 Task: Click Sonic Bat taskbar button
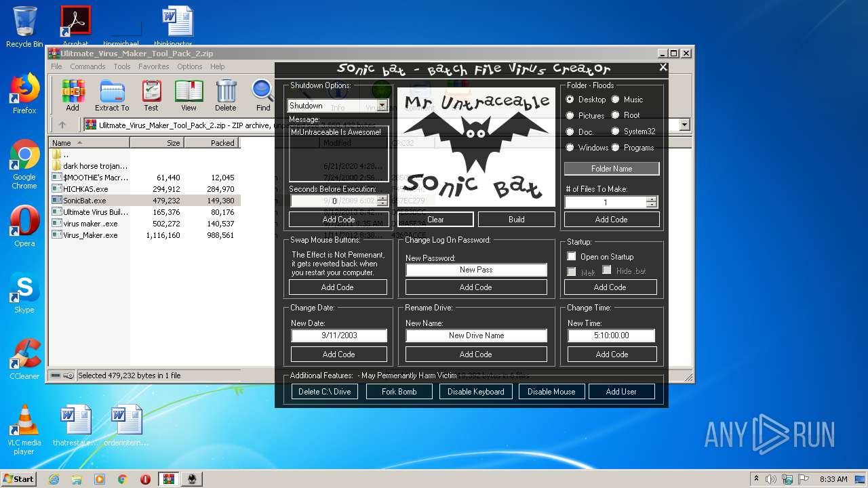193,479
